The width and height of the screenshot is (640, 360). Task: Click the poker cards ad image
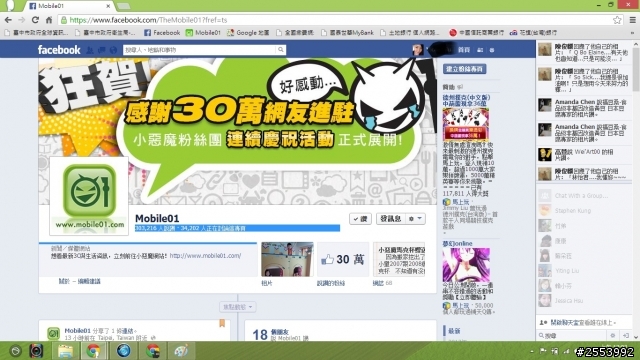tap(466, 124)
